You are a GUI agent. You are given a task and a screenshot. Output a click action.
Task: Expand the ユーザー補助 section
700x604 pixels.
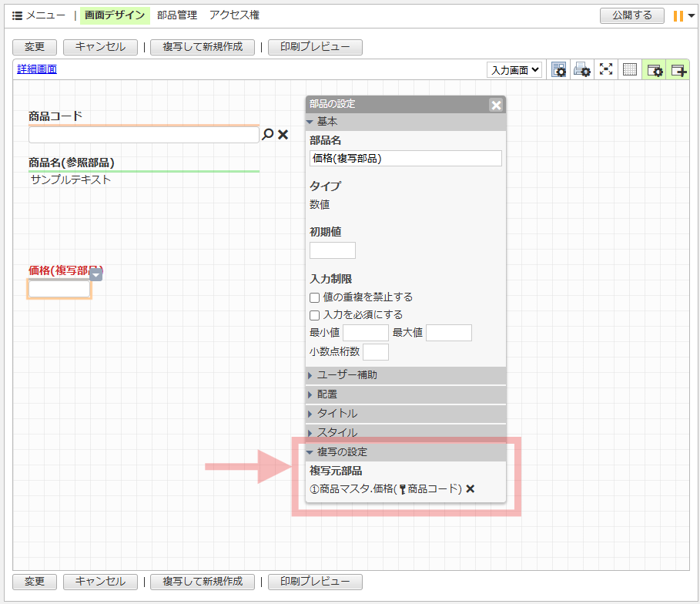(406, 375)
